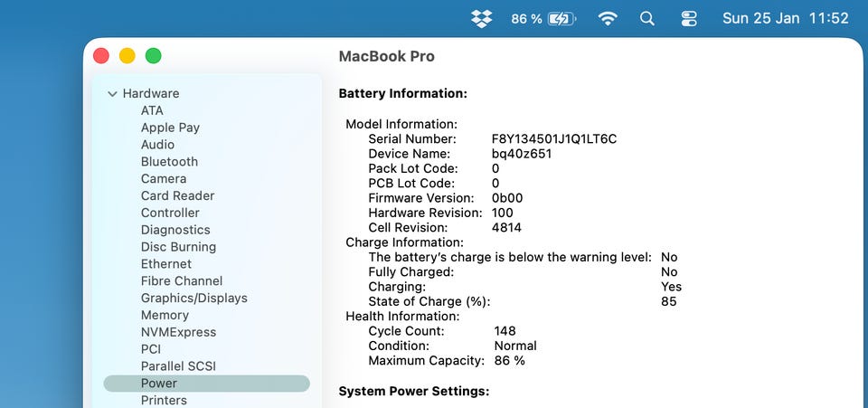
Task: Select Card Reader in the sidebar
Action: 177,195
